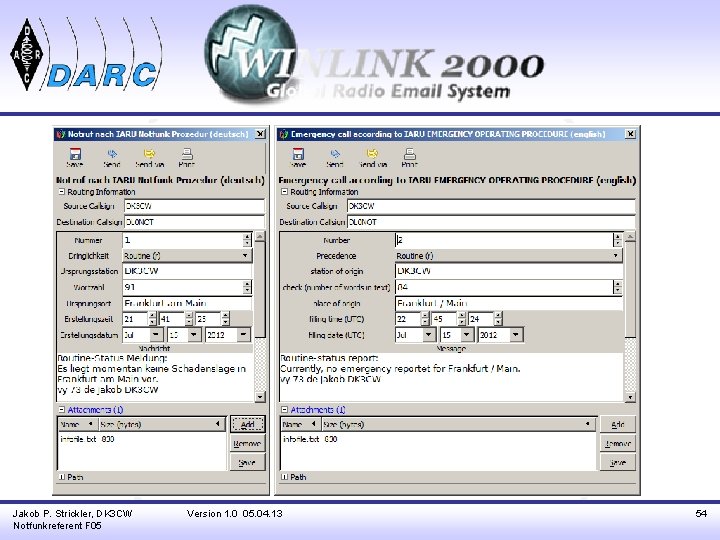Click Print icon in English form toolbar
Viewport: 720px width, 540px height.
[410, 158]
